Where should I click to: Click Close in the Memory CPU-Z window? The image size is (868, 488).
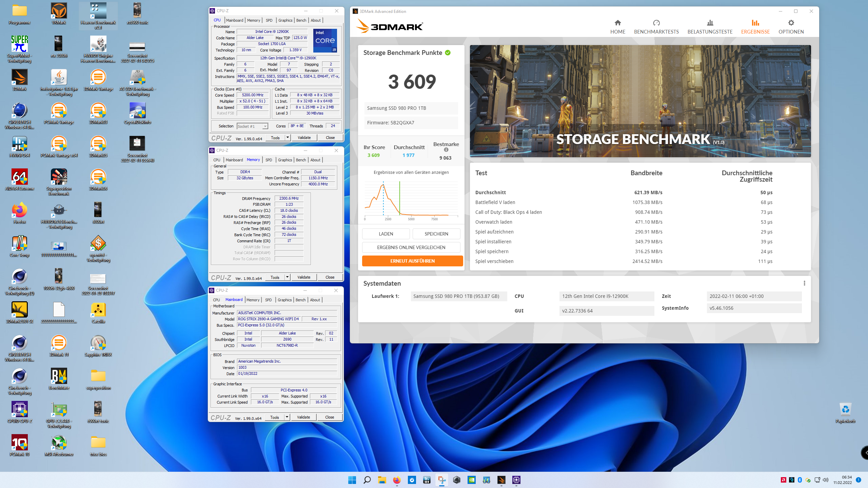(x=330, y=277)
